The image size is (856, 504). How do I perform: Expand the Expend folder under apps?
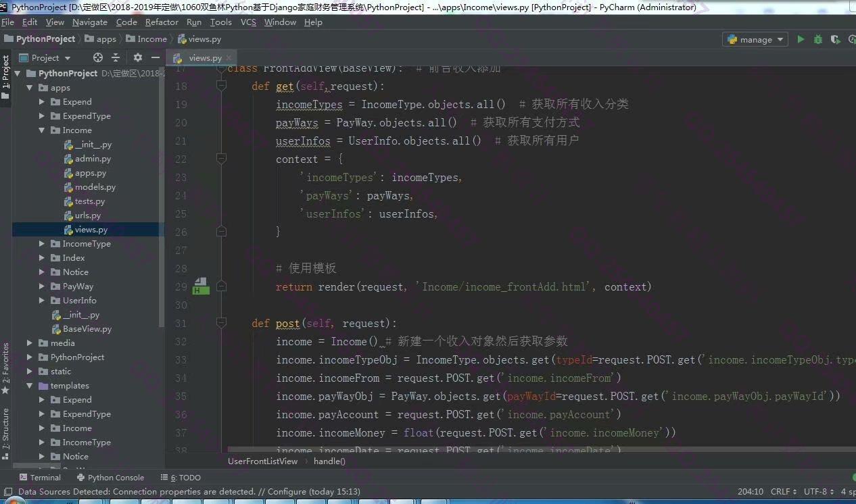click(x=42, y=101)
